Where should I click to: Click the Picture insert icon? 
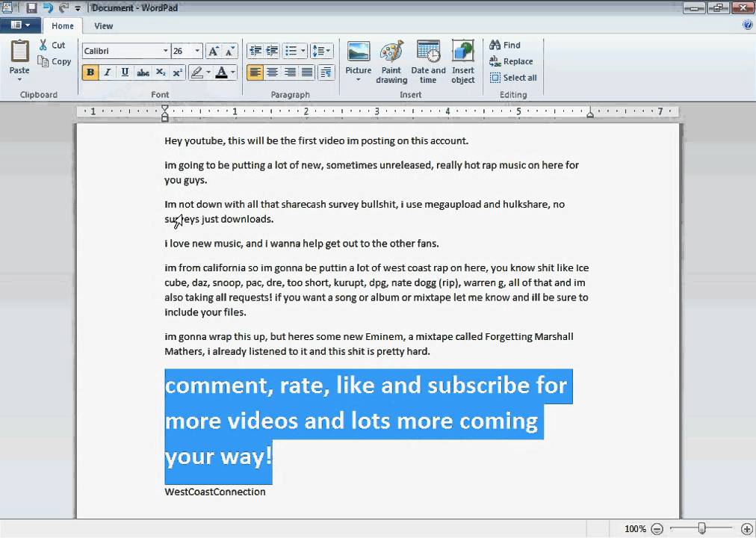359,52
